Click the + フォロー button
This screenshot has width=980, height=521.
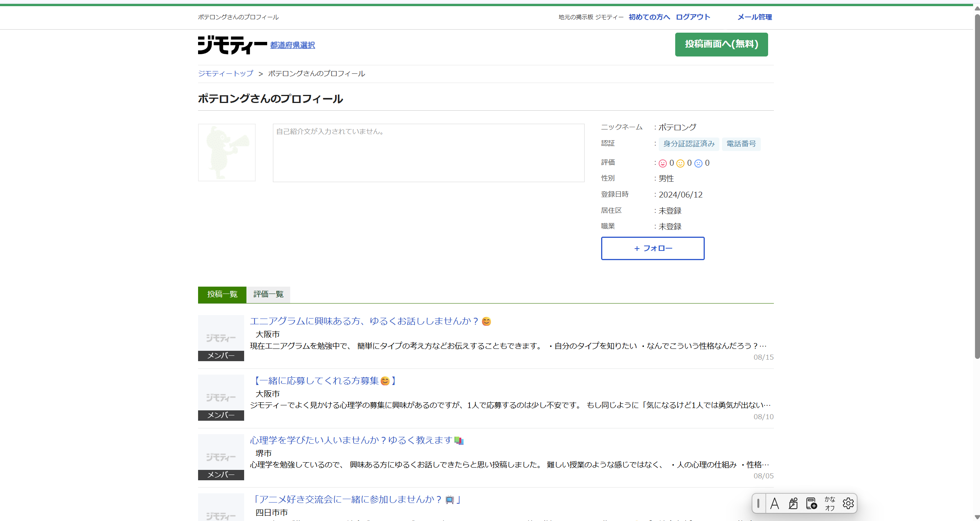pos(653,248)
